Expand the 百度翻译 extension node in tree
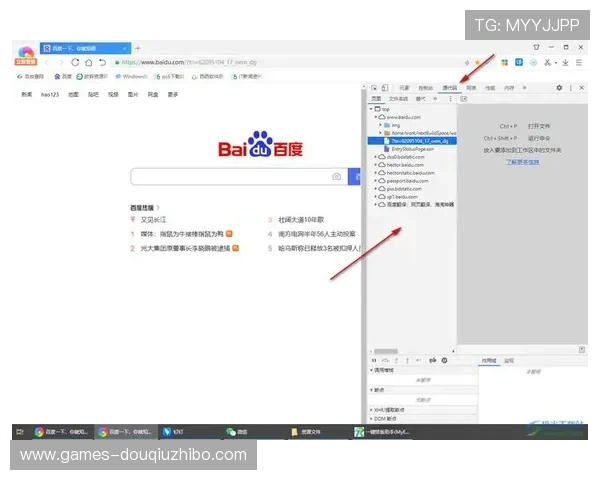The width and height of the screenshot is (600, 480). pyautogui.click(x=376, y=204)
